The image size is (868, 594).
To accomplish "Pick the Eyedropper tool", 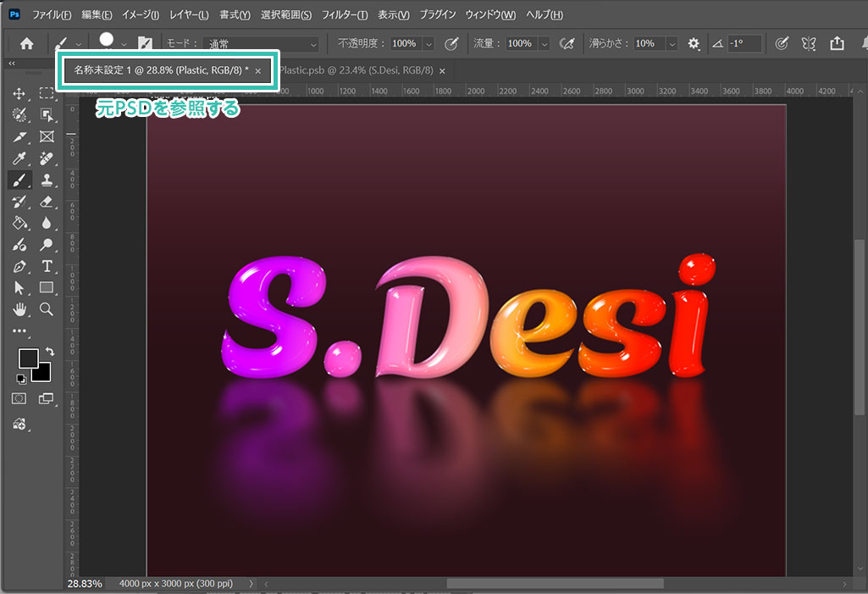I will pos(19,158).
